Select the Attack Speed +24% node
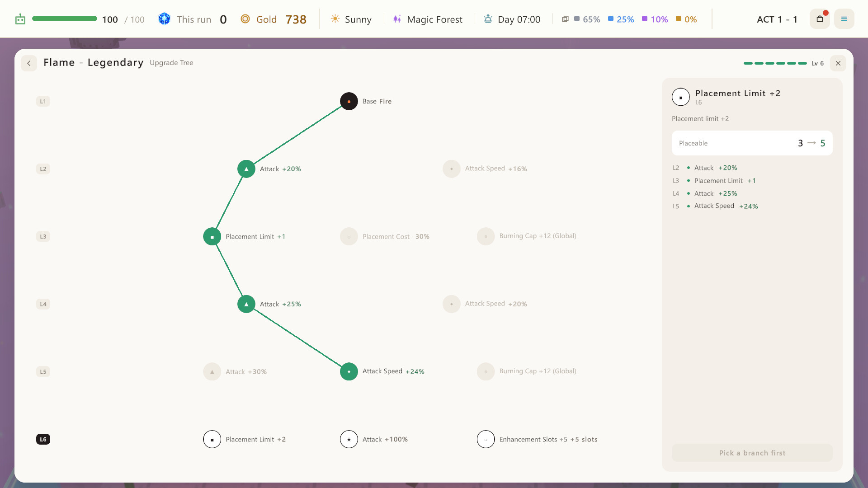The width and height of the screenshot is (868, 488). click(x=349, y=372)
